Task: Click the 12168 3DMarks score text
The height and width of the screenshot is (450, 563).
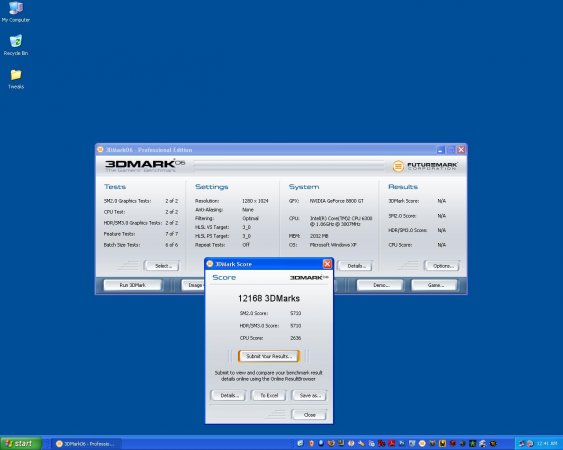Action: (269, 298)
